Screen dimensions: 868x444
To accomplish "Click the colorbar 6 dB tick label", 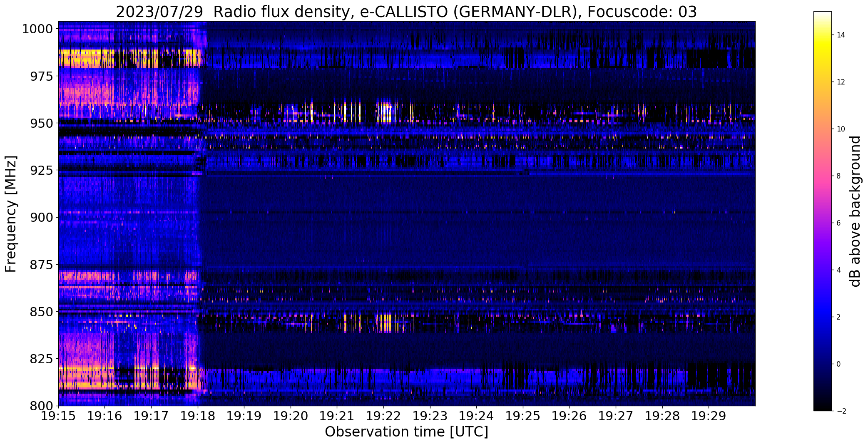I will (x=838, y=223).
